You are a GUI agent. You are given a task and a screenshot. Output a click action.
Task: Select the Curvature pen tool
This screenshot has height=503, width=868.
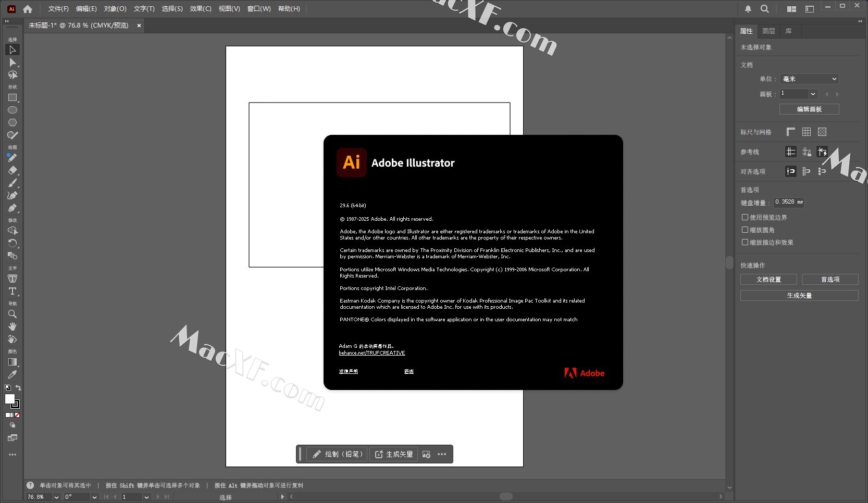point(13,195)
